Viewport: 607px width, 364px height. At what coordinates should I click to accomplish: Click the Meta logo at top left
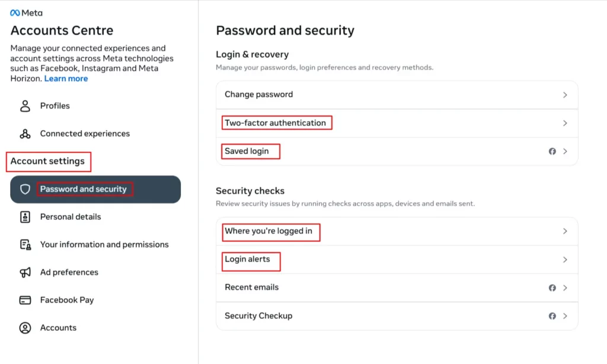tap(25, 12)
